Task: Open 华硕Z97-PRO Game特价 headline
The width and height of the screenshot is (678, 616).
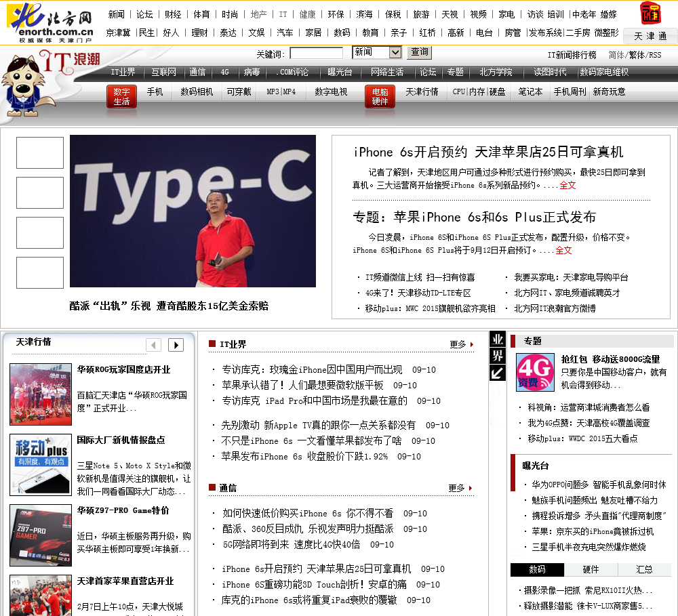Action: click(123, 510)
